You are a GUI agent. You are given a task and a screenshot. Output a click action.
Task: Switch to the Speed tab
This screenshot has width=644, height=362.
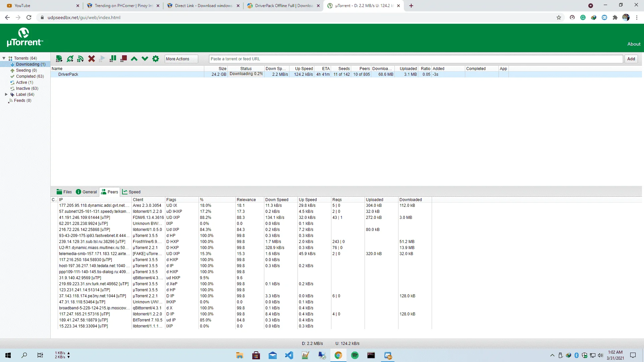click(131, 192)
